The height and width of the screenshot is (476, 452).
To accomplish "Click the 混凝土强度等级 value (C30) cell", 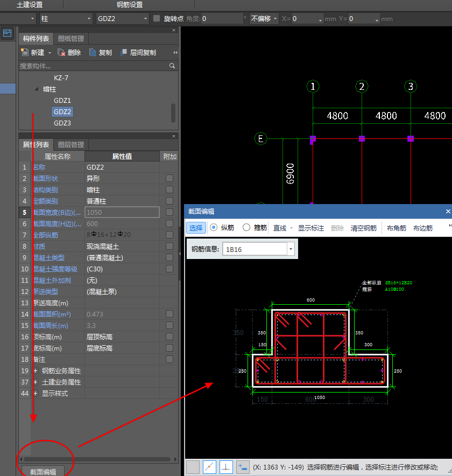I will pyautogui.click(x=122, y=269).
